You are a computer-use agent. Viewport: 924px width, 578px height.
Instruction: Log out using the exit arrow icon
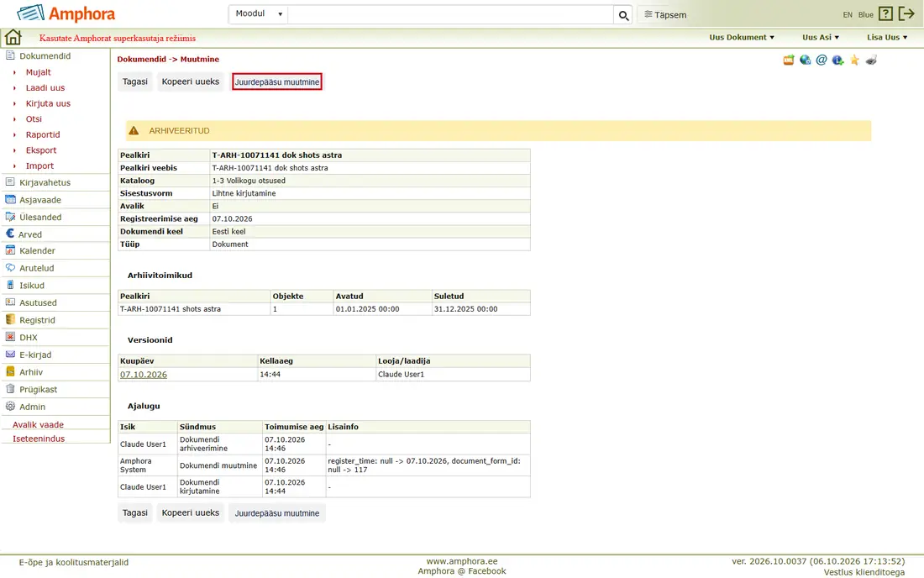906,13
